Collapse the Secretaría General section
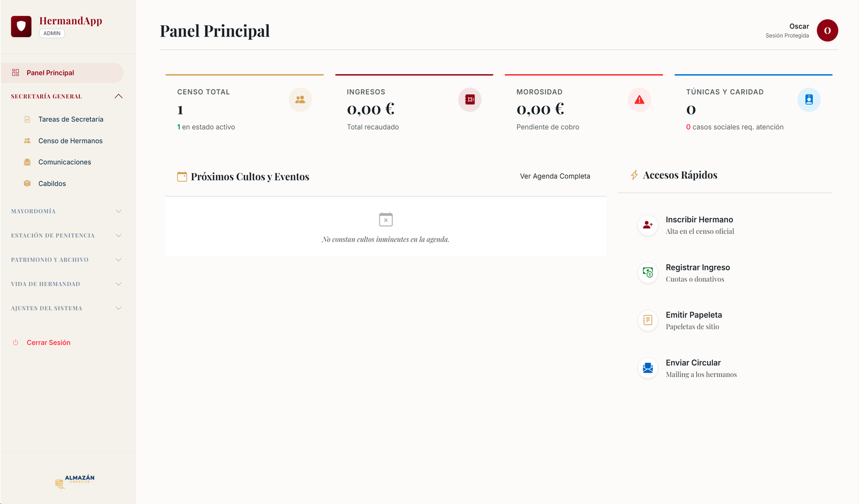Image resolution: width=859 pixels, height=504 pixels. pyautogui.click(x=119, y=97)
